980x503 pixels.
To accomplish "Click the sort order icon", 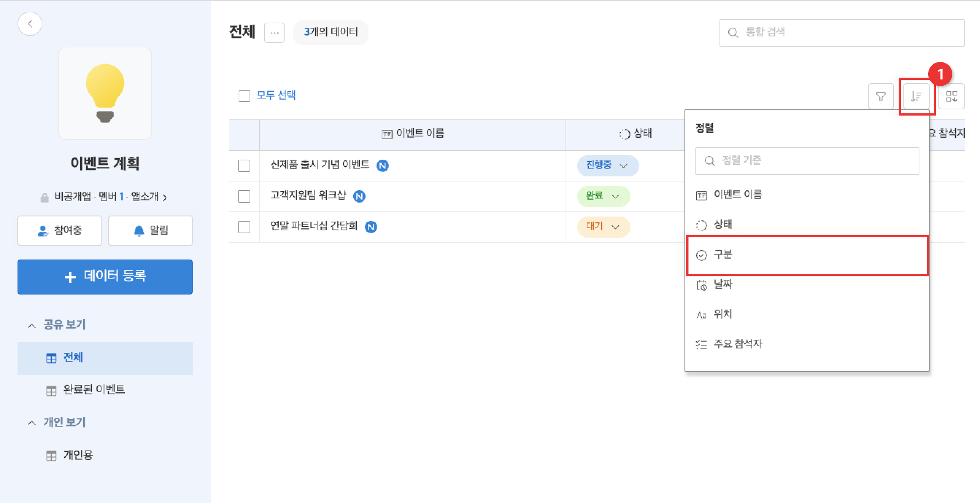I will 916,97.
